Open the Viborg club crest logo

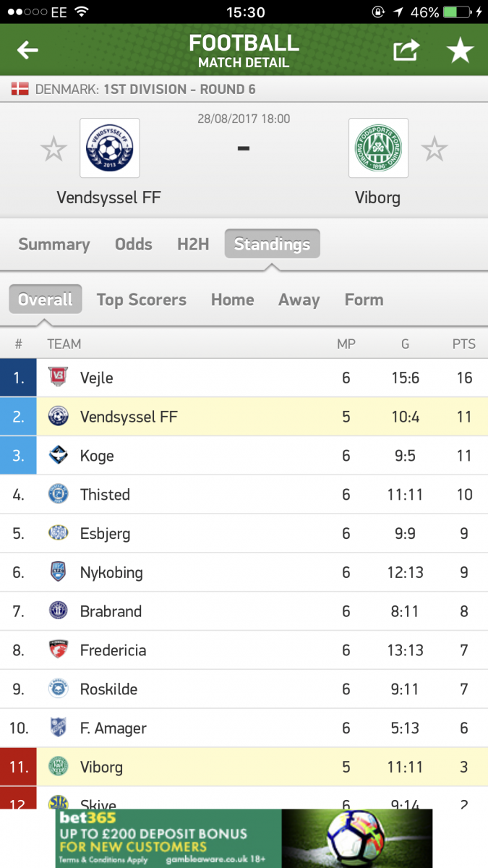(378, 148)
